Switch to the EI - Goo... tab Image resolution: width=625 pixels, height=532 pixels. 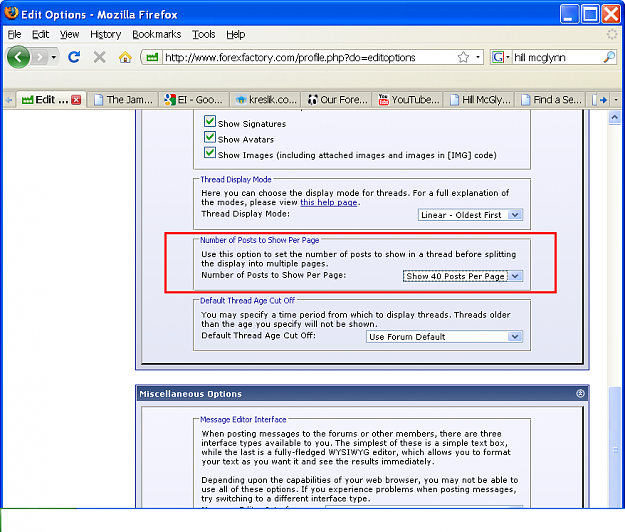(x=194, y=100)
